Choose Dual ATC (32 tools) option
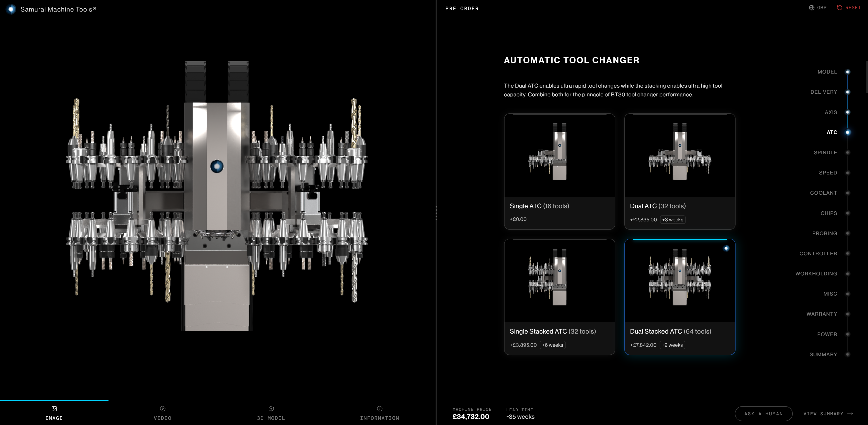 [x=679, y=172]
